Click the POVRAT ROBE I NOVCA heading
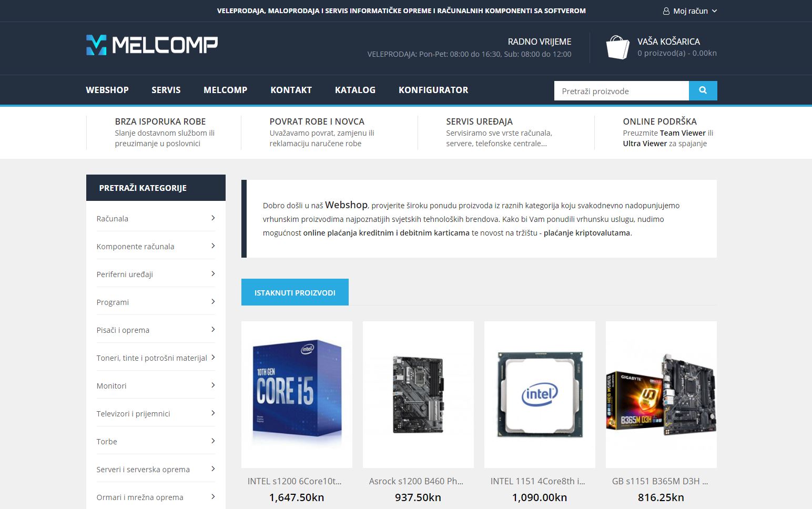This screenshot has width=812, height=509. 317,121
